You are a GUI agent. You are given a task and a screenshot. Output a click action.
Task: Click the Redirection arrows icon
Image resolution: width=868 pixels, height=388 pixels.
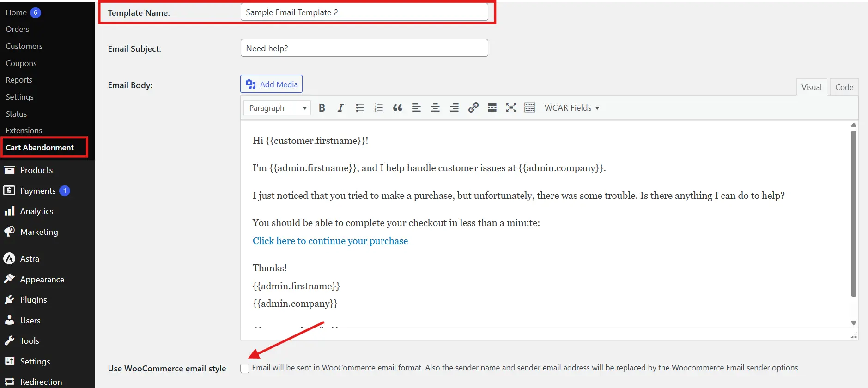(9, 382)
